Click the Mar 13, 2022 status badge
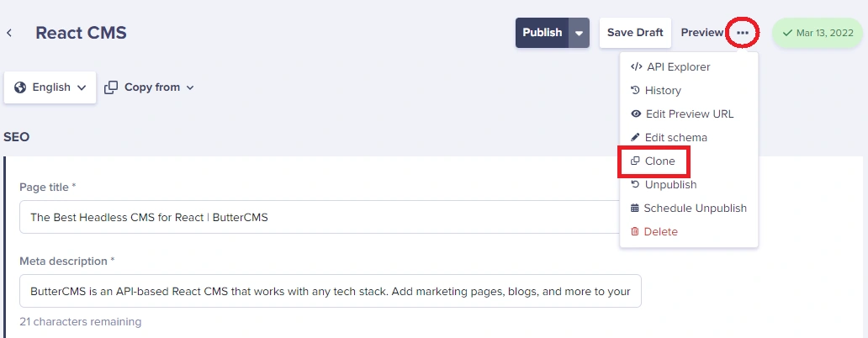The width and height of the screenshot is (868, 338). point(818,33)
